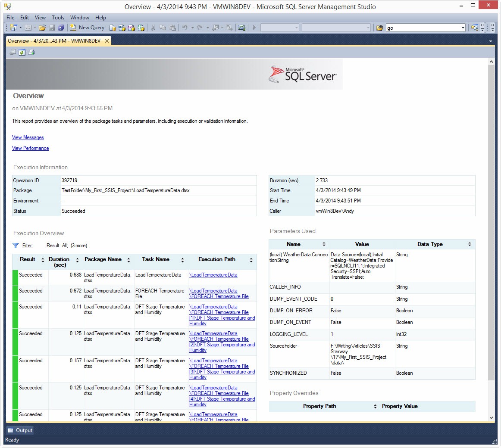Viewport: 501px width, 448px height.
Task: Click the Open File folder icon
Action: (x=42, y=28)
